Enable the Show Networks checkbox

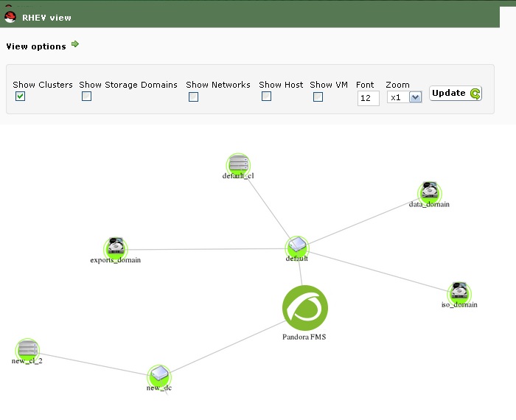pos(193,97)
